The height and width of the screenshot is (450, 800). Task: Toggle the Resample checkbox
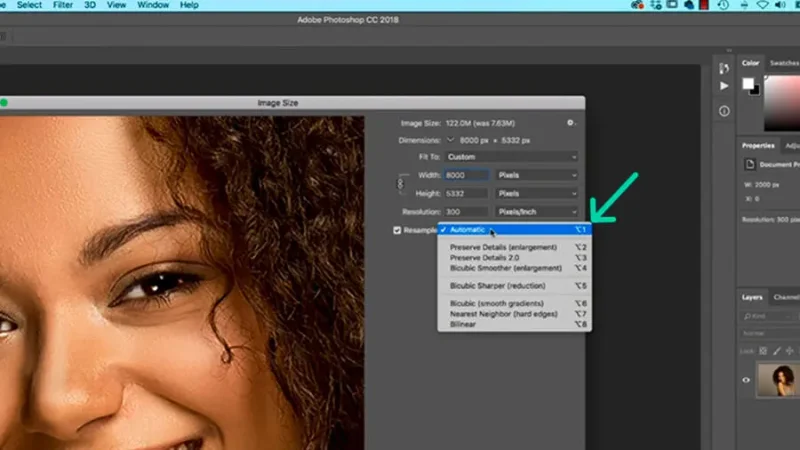(x=397, y=230)
